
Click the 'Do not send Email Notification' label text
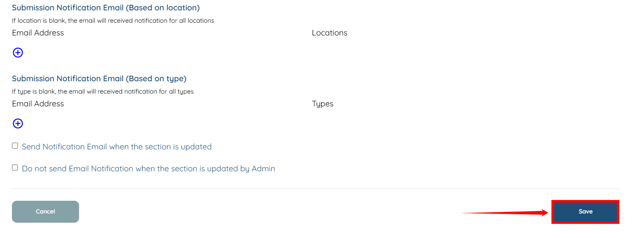tap(148, 168)
